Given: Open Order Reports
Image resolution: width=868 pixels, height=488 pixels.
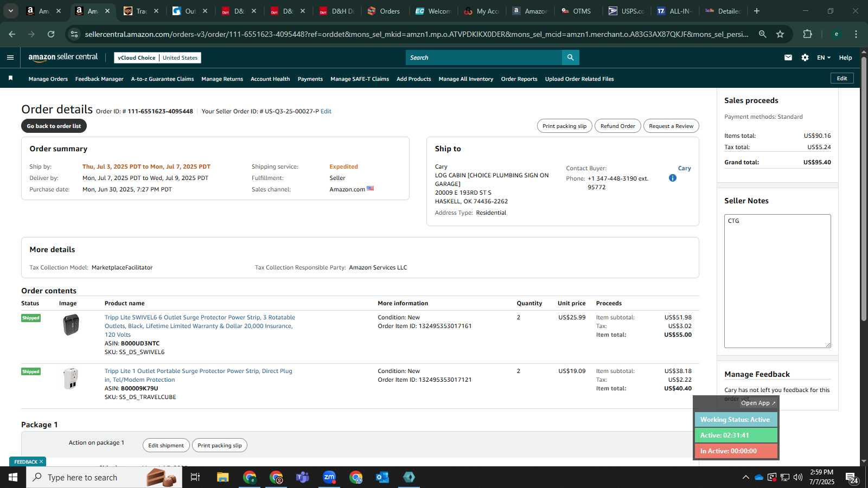Looking at the screenshot, I should click(x=519, y=79).
